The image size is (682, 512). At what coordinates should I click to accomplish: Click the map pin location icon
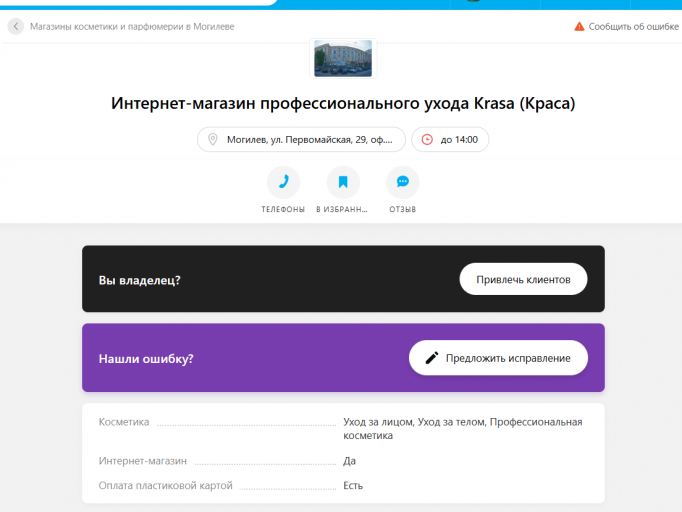[213, 140]
